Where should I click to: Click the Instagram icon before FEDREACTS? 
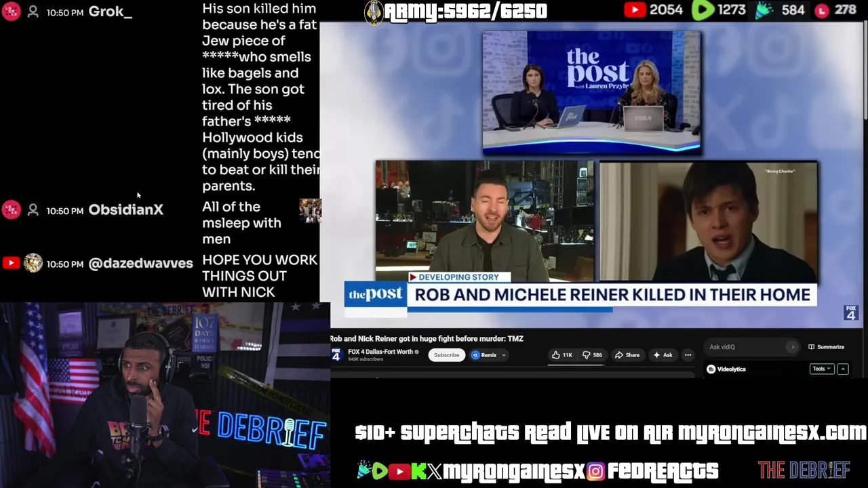(x=595, y=471)
